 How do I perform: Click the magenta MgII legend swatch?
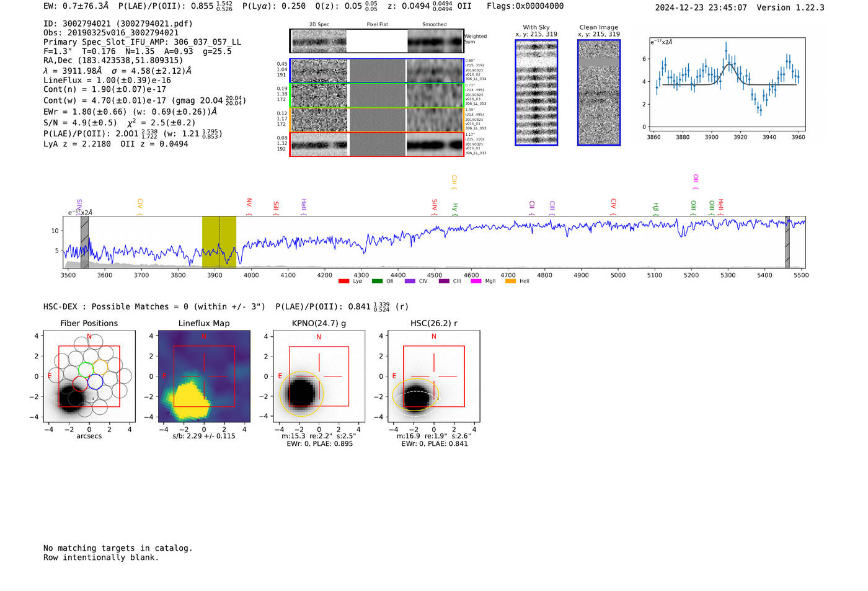[x=476, y=281]
